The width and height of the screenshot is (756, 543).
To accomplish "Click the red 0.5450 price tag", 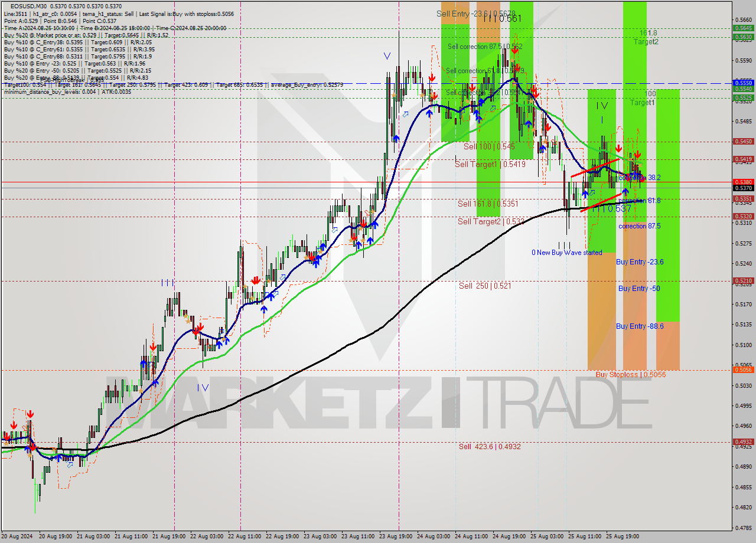I will [742, 142].
